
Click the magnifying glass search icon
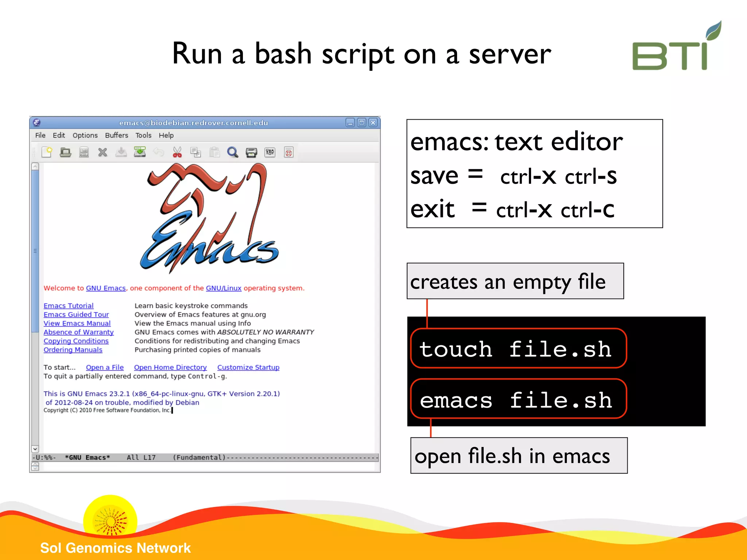coord(232,152)
